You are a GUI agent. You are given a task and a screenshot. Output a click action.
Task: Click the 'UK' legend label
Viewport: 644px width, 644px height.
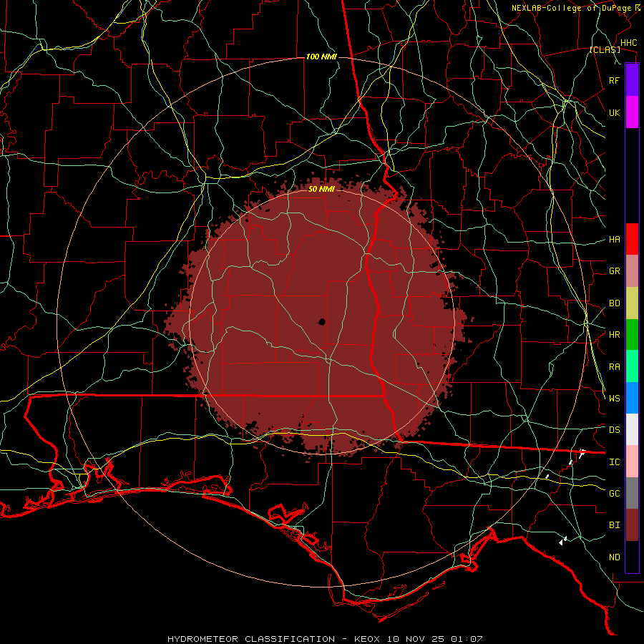pos(615,112)
